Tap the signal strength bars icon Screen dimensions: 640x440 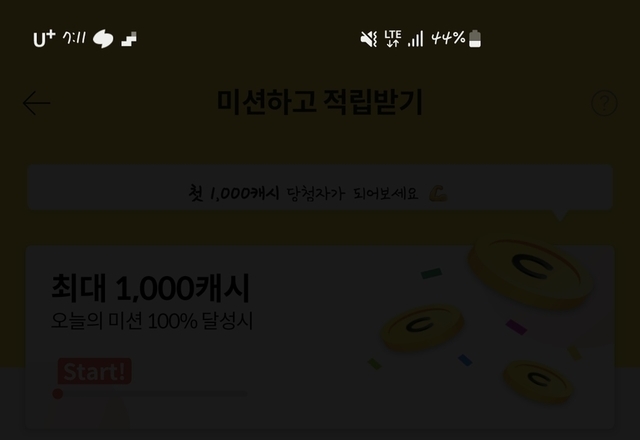click(416, 39)
